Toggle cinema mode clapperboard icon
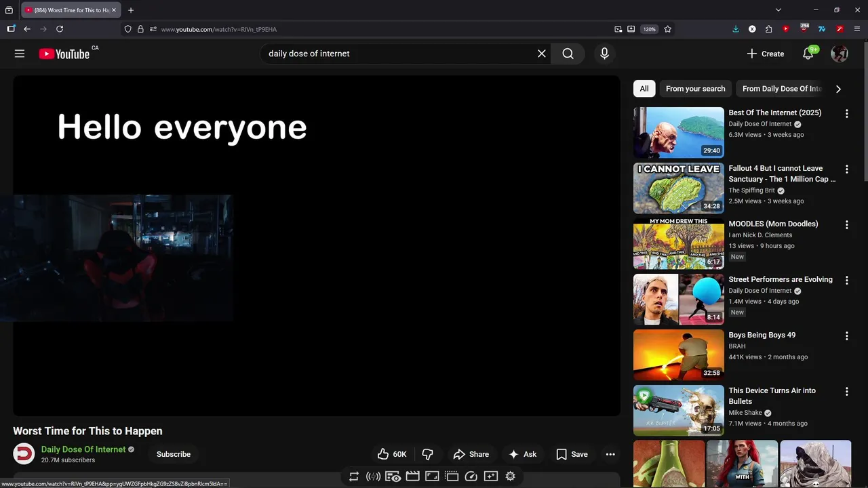868x488 pixels. pyautogui.click(x=412, y=476)
